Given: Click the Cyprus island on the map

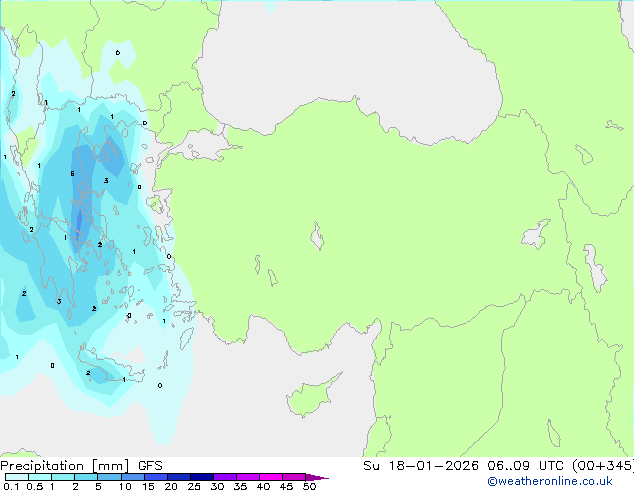Looking at the screenshot, I should tap(311, 396).
